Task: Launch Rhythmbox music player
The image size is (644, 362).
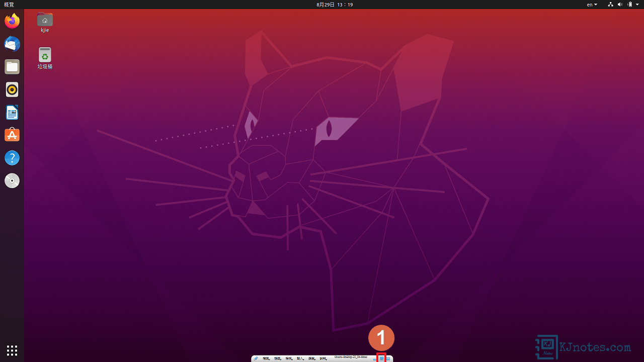Action: pos(12,90)
